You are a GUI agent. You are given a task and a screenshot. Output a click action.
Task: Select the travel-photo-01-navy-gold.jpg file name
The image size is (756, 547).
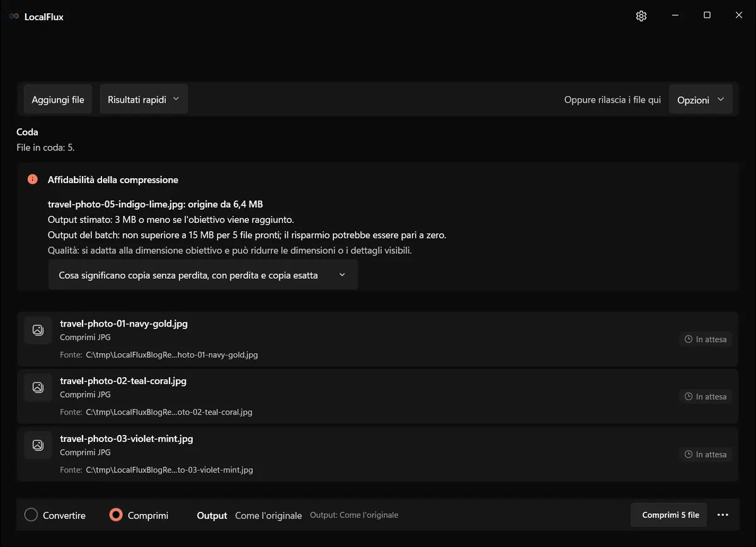tap(123, 324)
